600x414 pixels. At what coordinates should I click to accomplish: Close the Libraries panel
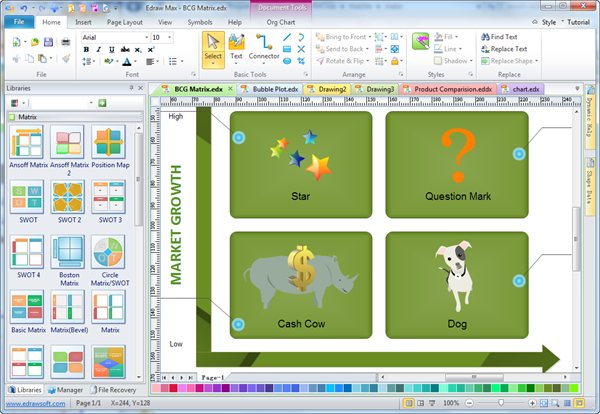coord(140,88)
